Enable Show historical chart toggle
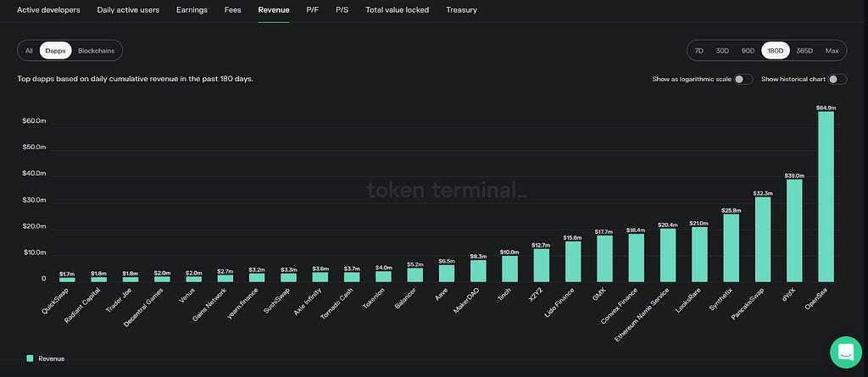 coord(837,79)
